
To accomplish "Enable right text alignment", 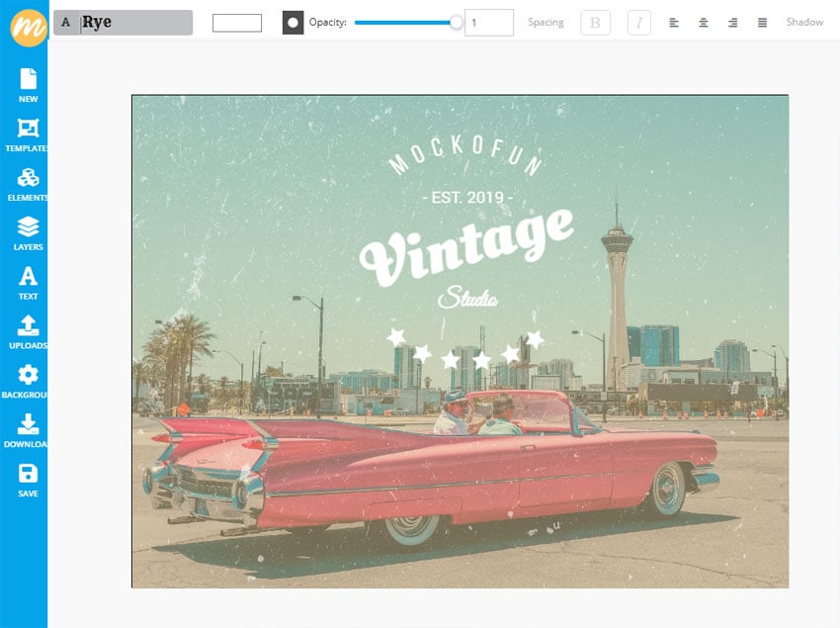I will click(730, 21).
